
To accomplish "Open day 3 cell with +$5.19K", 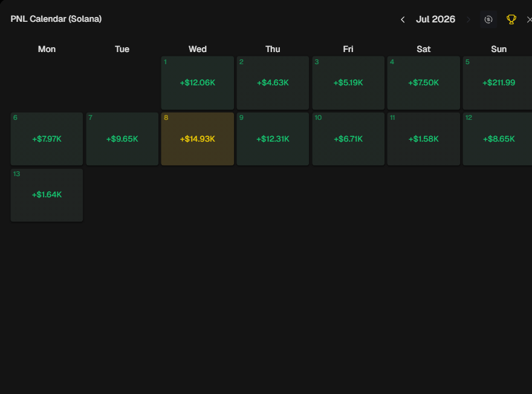I will click(x=348, y=83).
